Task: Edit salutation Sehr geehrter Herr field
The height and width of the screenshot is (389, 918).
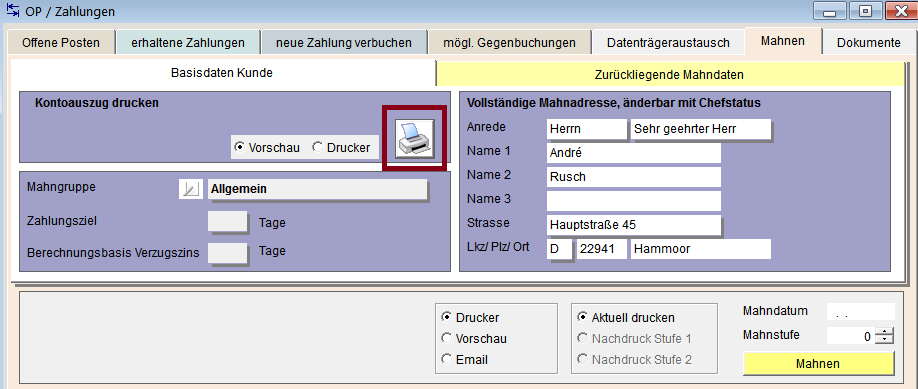Action: [x=701, y=129]
